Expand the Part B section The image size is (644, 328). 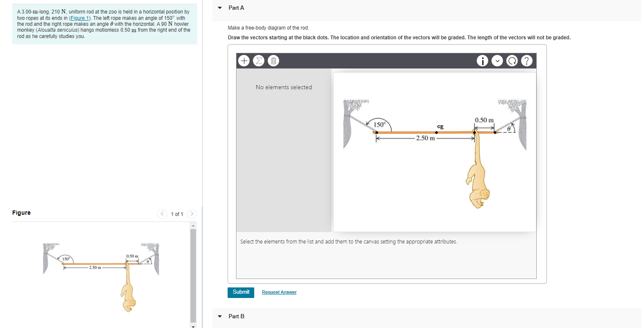220,316
